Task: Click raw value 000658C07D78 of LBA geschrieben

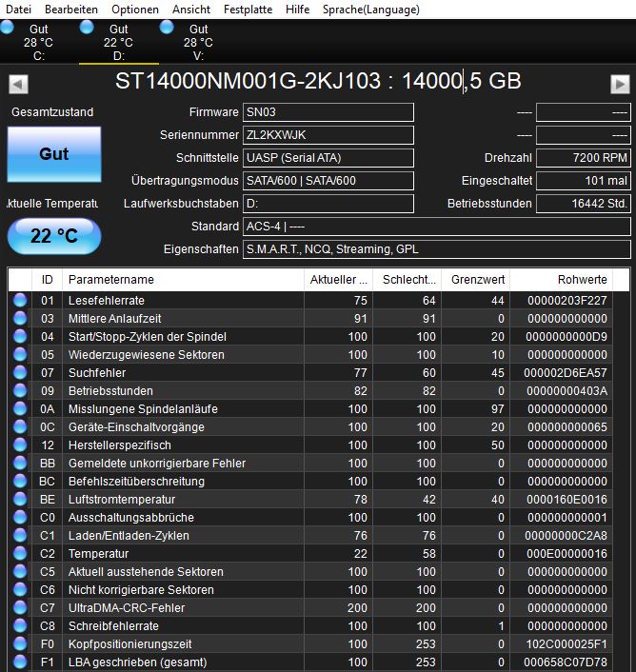Action: click(566, 662)
